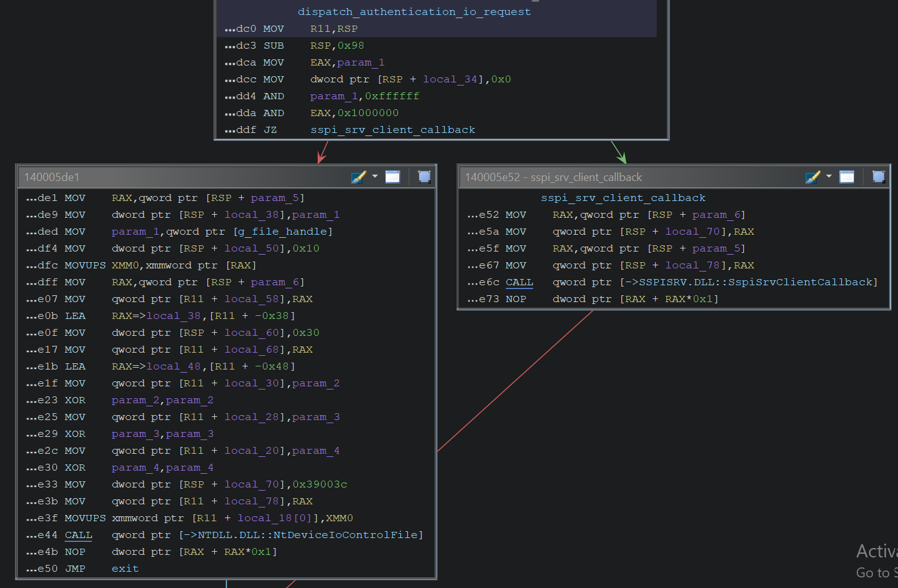Click 'local_78' operand at e67
Image resolution: width=898 pixels, height=588 pixels.
coord(693,265)
